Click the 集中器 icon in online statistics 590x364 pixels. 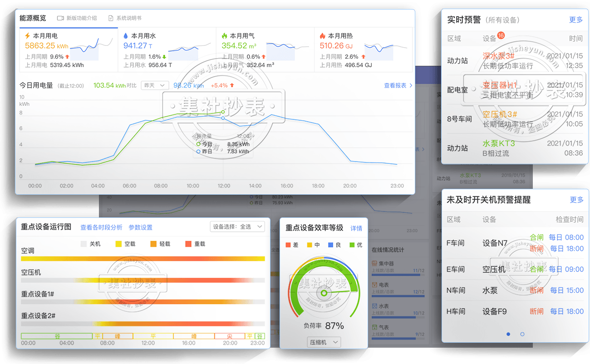tap(374, 263)
